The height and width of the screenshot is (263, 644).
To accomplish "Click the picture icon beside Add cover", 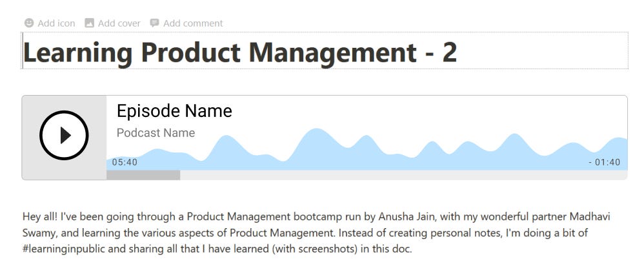I will (x=89, y=23).
